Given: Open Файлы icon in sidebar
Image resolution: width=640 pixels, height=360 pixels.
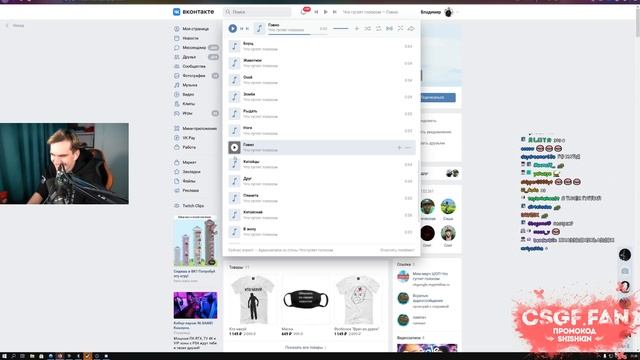Looking at the screenshot, I should click(177, 181).
